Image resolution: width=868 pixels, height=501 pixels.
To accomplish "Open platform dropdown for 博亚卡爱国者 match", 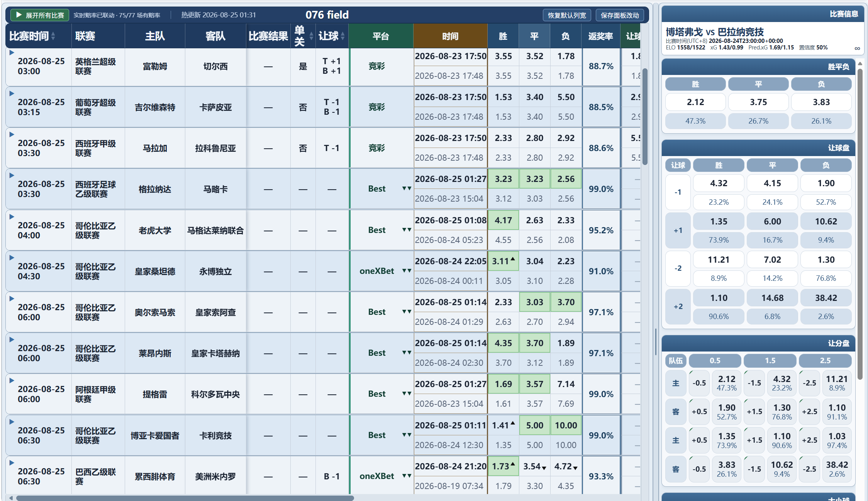I will (x=407, y=435).
